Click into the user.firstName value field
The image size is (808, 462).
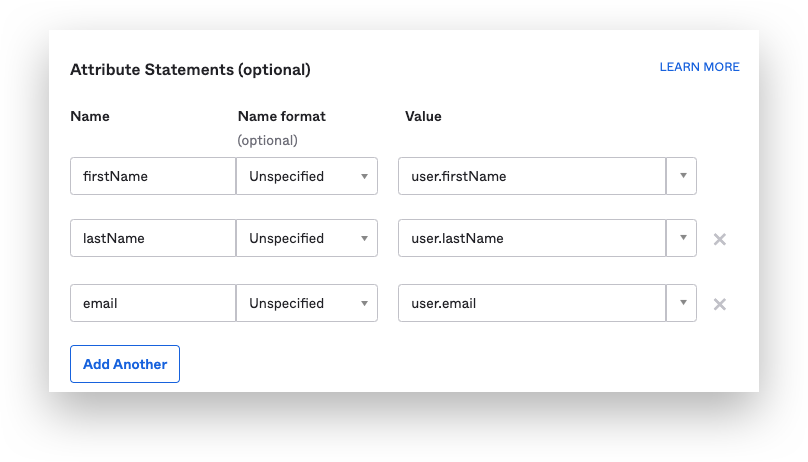[x=531, y=176]
